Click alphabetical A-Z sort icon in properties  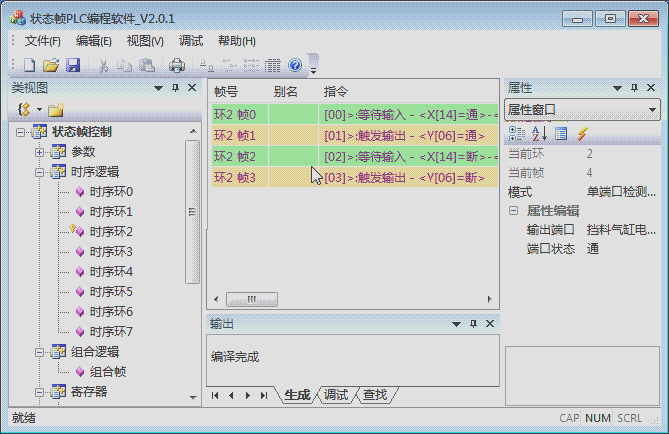pos(539,134)
